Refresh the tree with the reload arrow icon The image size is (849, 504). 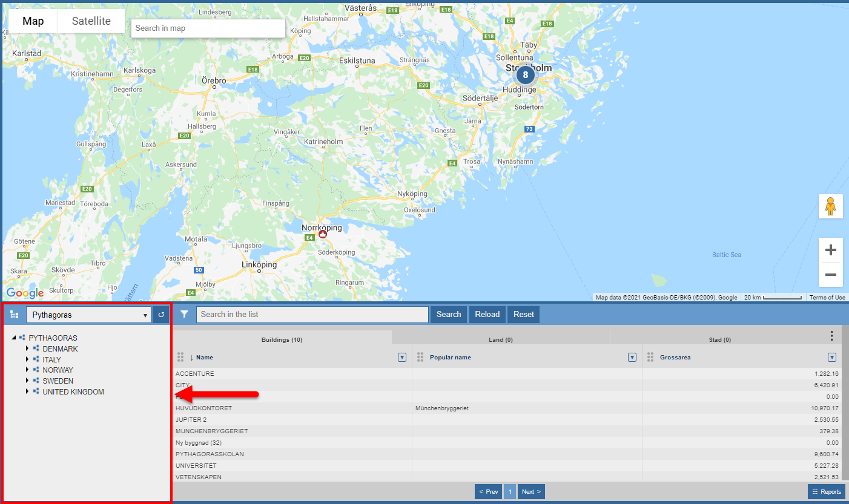[161, 315]
